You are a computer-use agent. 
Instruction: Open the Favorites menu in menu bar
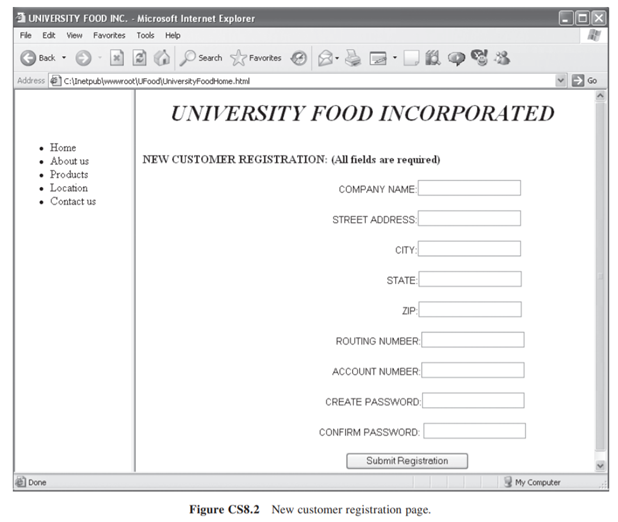[x=109, y=35]
